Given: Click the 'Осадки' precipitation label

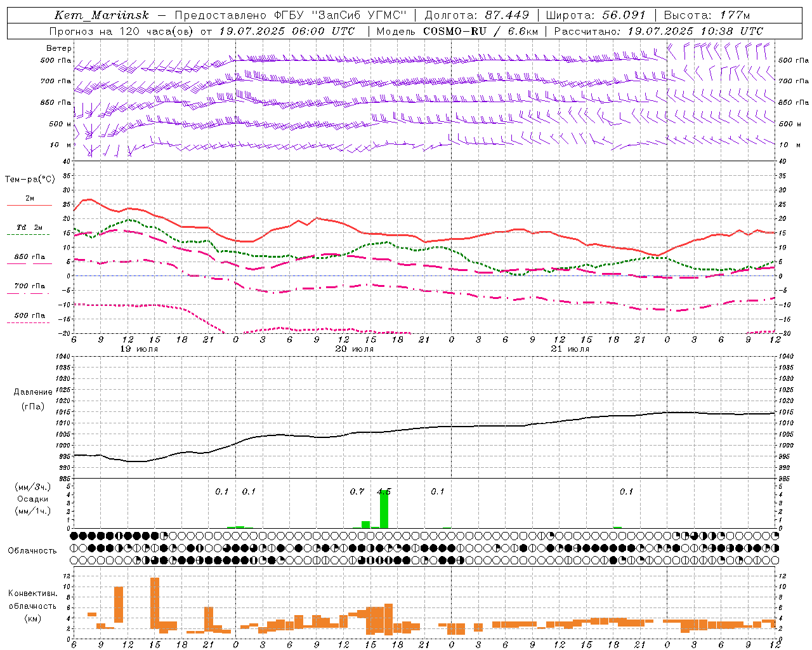Looking at the screenshot, I should click(x=32, y=499).
